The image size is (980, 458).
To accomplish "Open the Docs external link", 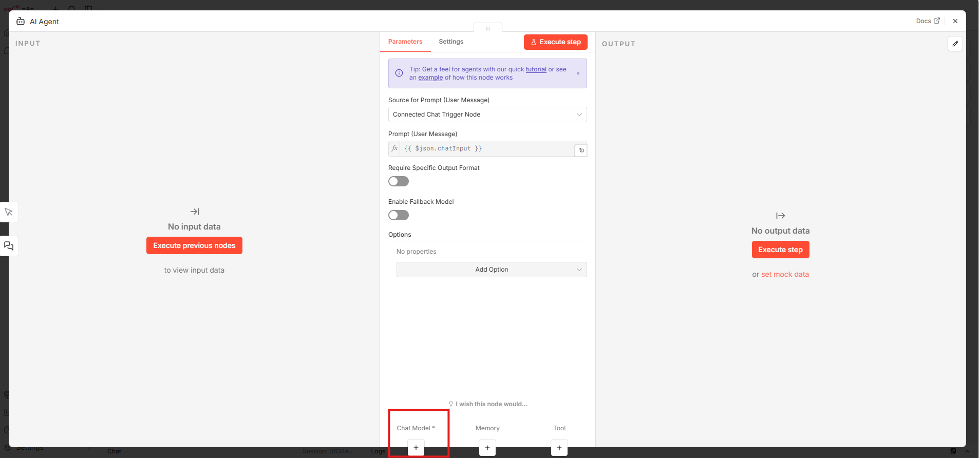I will point(927,21).
